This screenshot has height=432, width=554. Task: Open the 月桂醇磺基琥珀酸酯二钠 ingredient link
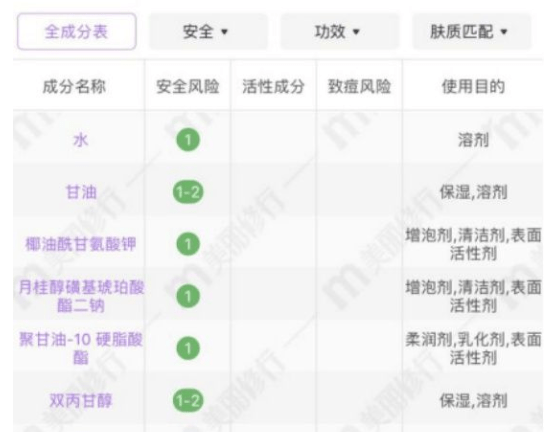[81, 296]
